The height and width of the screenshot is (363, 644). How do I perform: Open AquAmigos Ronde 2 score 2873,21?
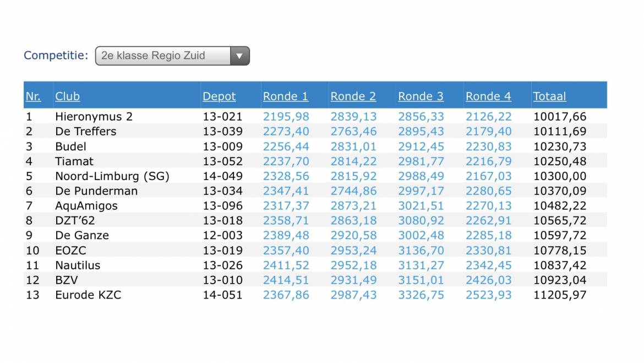[353, 206]
